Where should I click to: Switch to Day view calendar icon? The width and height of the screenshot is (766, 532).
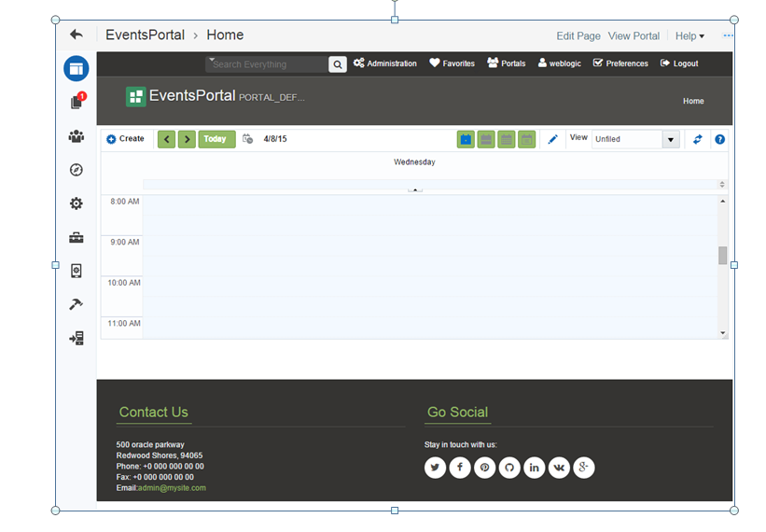467,140
